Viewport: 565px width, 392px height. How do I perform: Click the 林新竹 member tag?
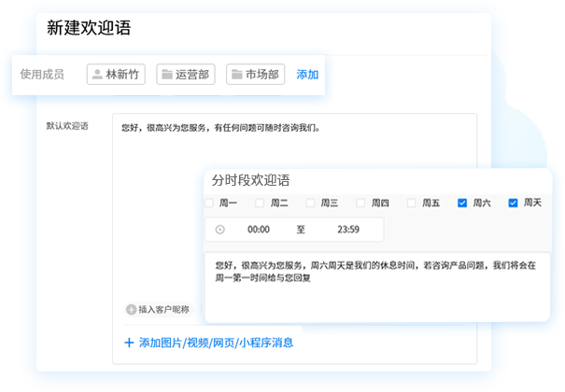click(116, 75)
